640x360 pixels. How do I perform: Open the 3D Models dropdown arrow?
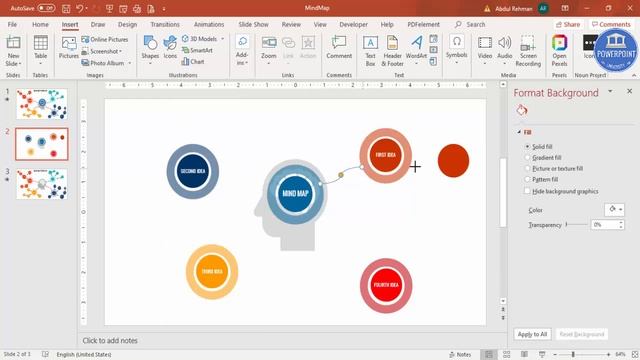tap(223, 39)
